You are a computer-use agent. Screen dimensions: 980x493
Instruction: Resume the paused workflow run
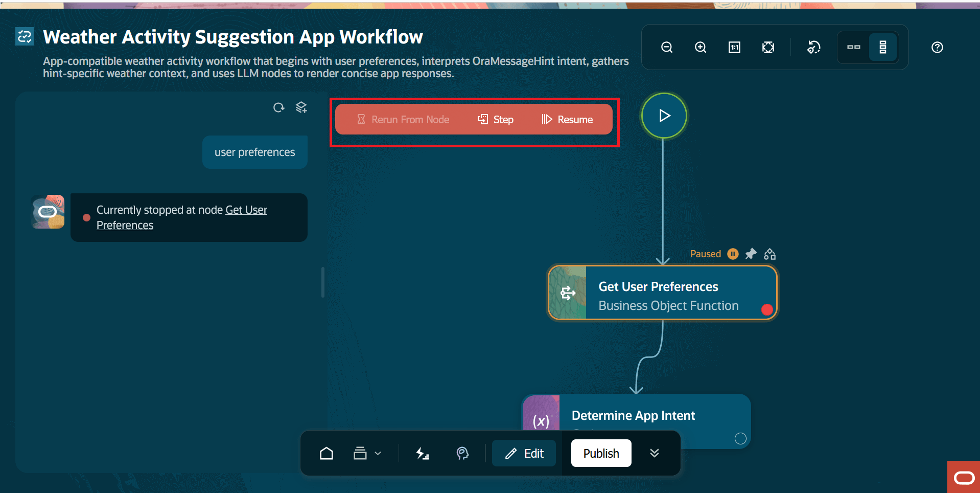[x=567, y=120]
